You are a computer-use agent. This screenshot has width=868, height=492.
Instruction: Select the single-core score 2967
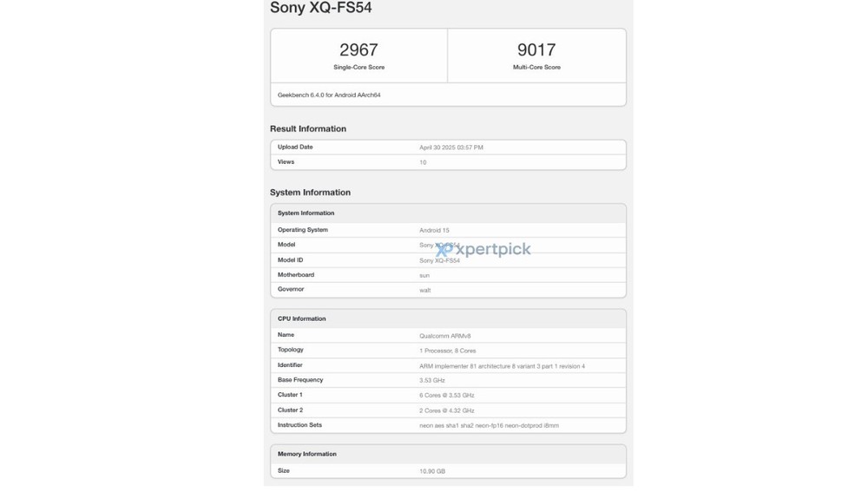click(358, 49)
